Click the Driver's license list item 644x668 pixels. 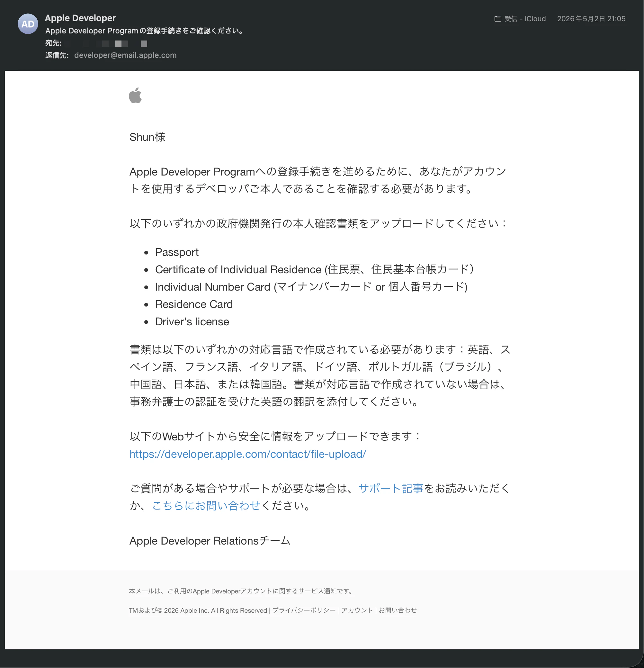click(192, 322)
